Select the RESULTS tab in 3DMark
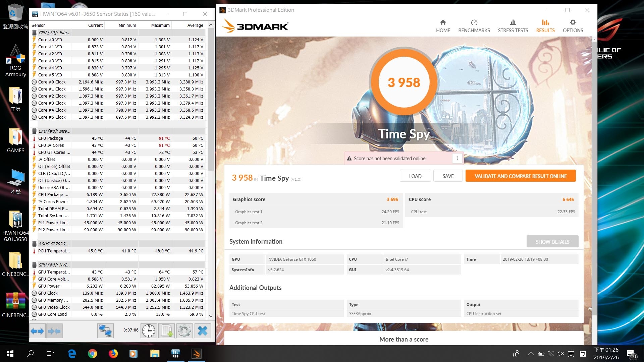644x362 pixels. click(545, 26)
